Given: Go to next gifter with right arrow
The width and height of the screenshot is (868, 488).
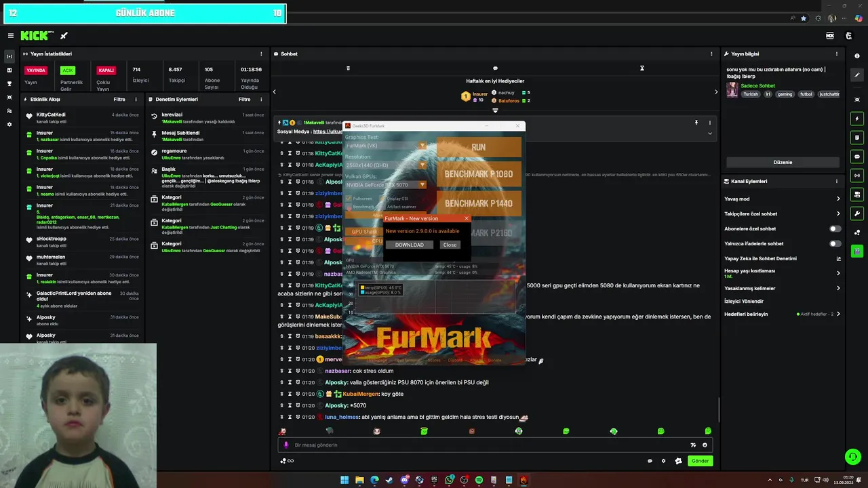Looking at the screenshot, I should [716, 91].
